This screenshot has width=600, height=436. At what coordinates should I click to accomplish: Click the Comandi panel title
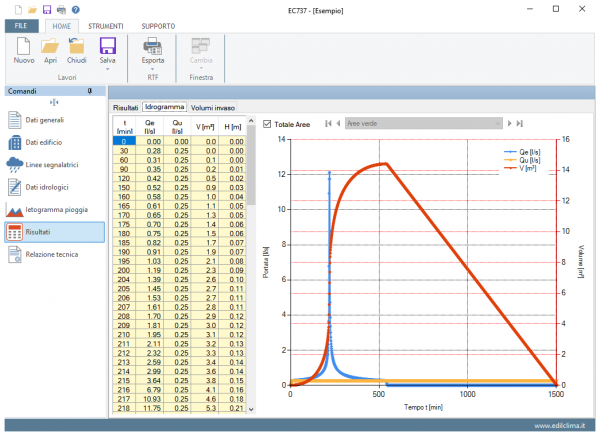pos(22,91)
